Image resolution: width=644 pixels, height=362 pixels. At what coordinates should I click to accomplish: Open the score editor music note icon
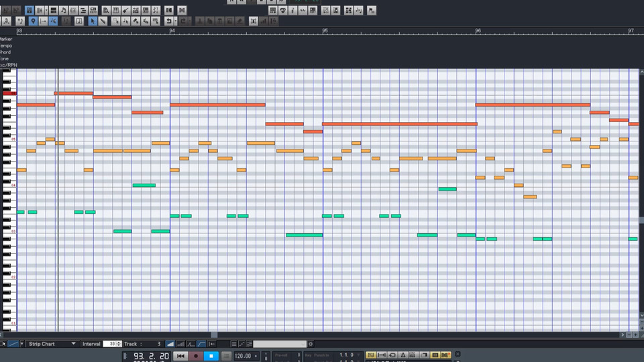point(63,10)
